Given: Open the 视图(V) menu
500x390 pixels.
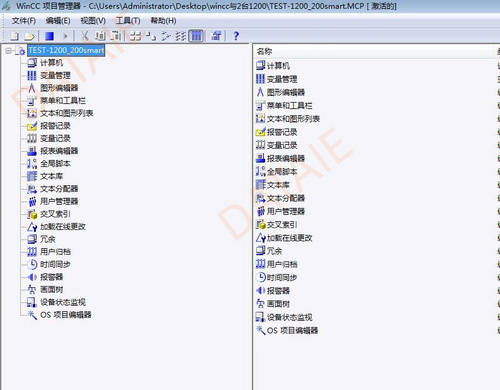Looking at the screenshot, I should [x=93, y=21].
